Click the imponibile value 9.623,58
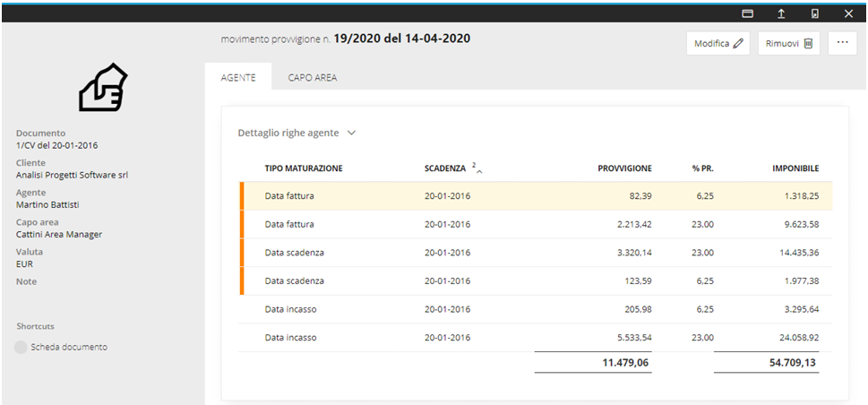This screenshot has height=405, width=868. click(x=801, y=224)
